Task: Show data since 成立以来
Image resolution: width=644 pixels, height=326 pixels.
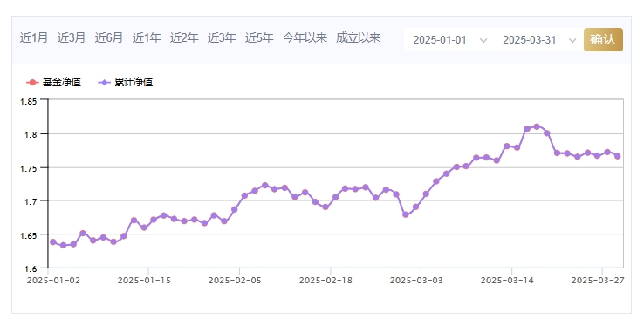Action: coord(358,38)
